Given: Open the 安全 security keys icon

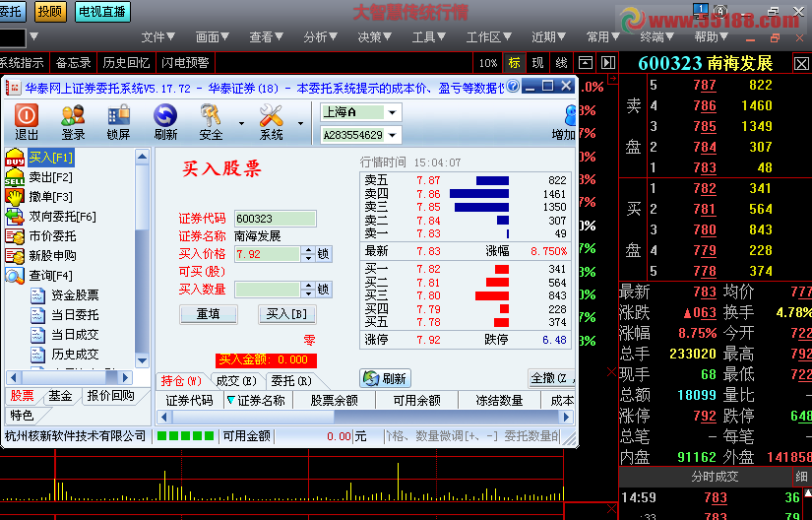Looking at the screenshot, I should click(x=211, y=122).
